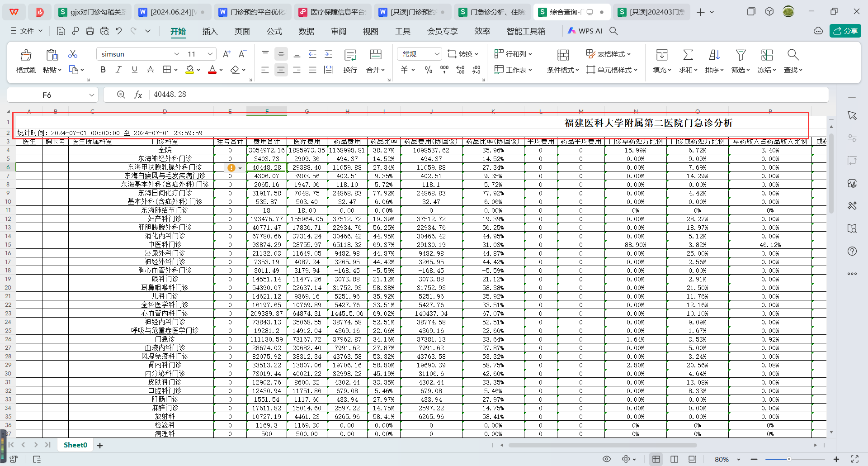Switch to the 医疗保障信息平台 document tab

[x=332, y=12]
